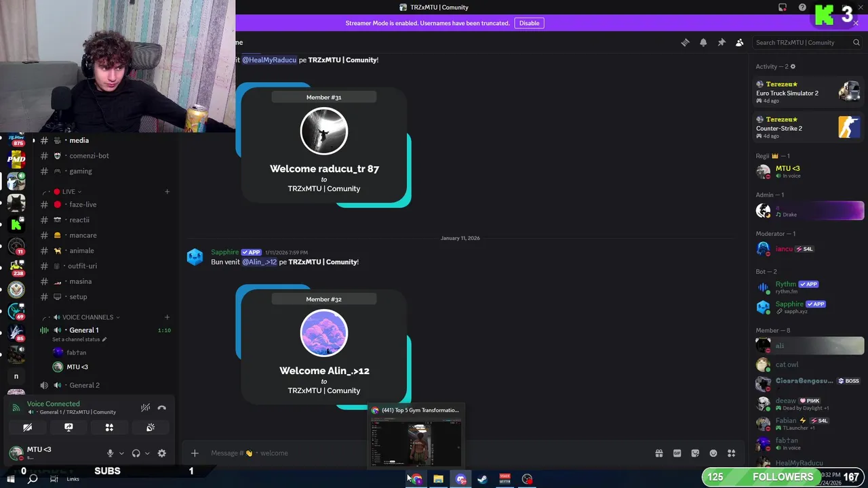Select Rythm bot in member list
This screenshot has width=868, height=488.
pyautogui.click(x=808, y=287)
